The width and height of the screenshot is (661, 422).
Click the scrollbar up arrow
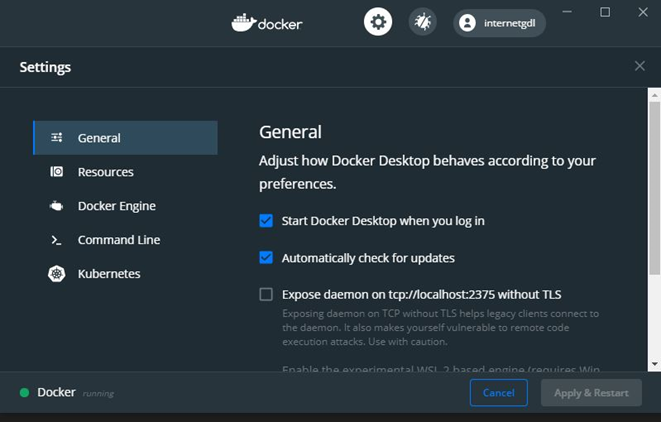(654, 95)
